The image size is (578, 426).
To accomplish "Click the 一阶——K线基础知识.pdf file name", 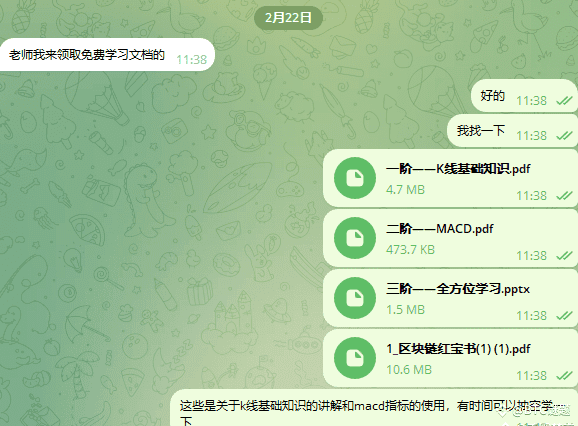I will click(x=458, y=169).
